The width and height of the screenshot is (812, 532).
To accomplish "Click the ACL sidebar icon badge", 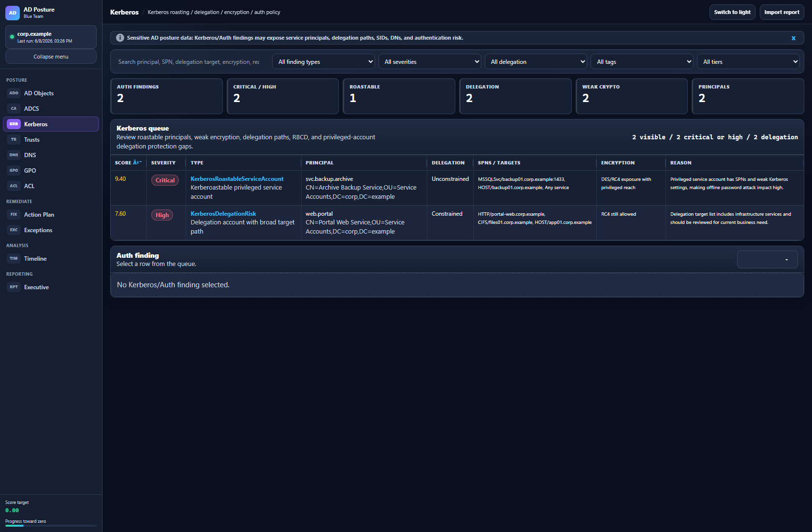I will click(14, 186).
